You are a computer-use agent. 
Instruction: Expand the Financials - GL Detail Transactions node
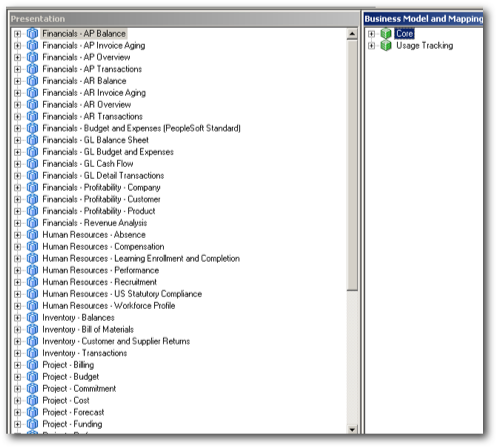point(18,176)
